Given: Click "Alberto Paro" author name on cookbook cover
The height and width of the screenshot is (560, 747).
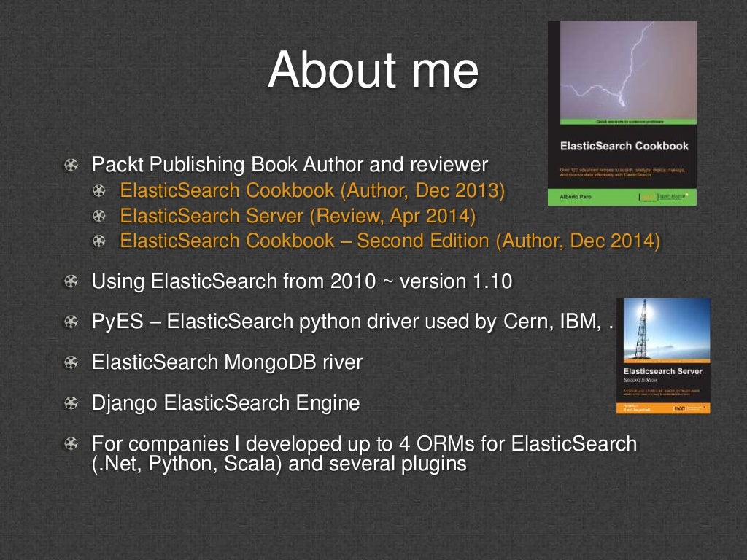Looking at the screenshot, I should (x=575, y=197).
